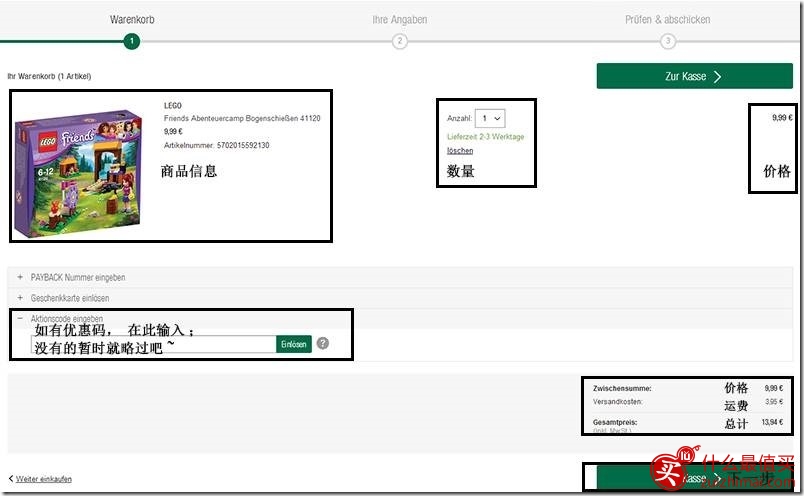The image size is (804, 496).
Task: Click the question mark help icon
Action: [323, 343]
